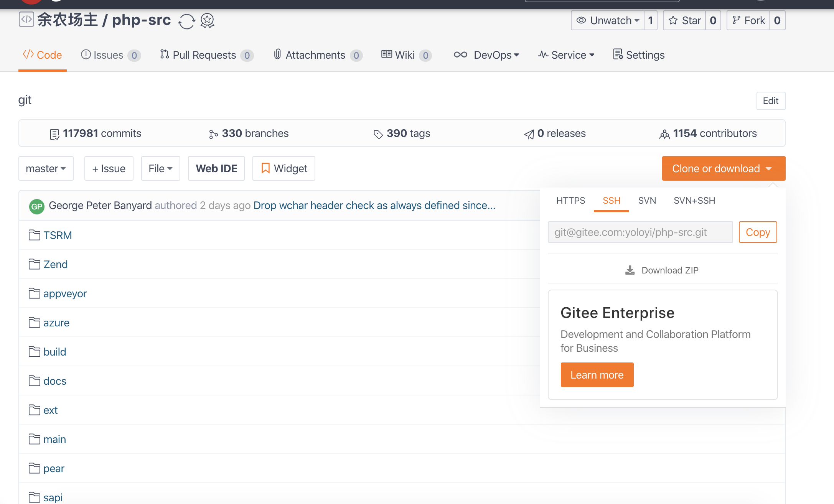Select the SSH clone tab
Viewport: 834px width, 504px height.
(611, 201)
